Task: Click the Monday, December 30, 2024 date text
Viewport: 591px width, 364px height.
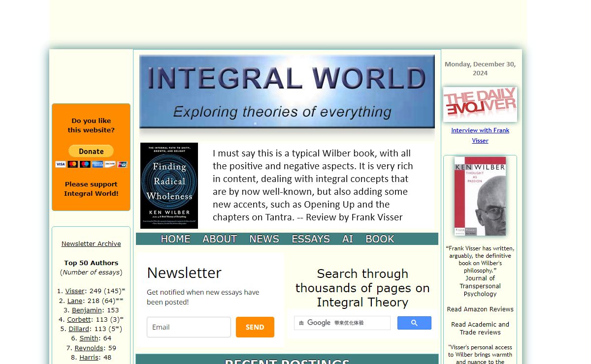Action: pos(480,68)
